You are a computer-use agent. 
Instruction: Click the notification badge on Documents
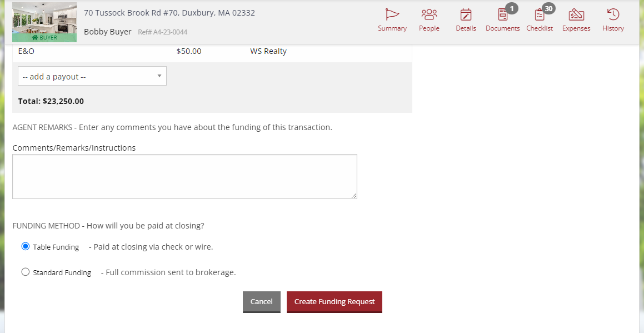(512, 8)
